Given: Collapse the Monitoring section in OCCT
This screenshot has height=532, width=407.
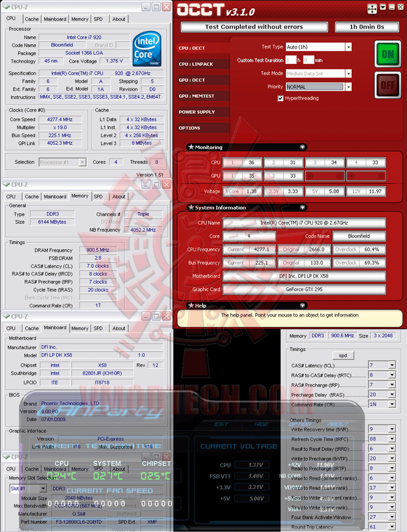Looking at the screenshot, I should click(x=302, y=147).
